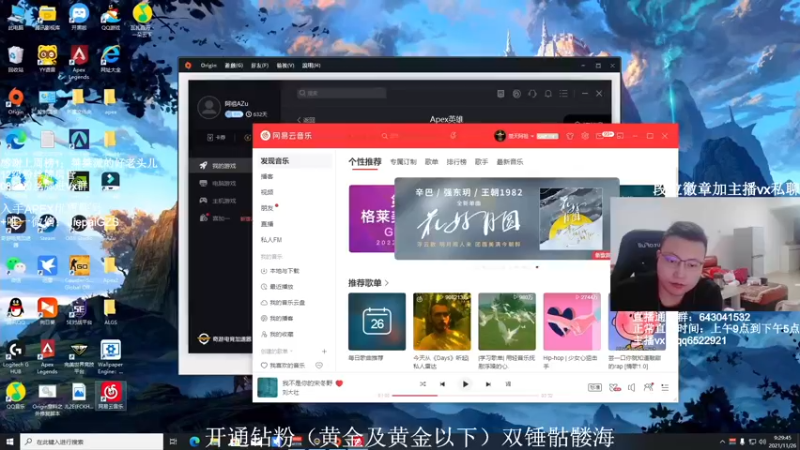Image resolution: width=800 pixels, height=450 pixels.
Task: Click the search box in the dark launcher
Action: (x=341, y=93)
